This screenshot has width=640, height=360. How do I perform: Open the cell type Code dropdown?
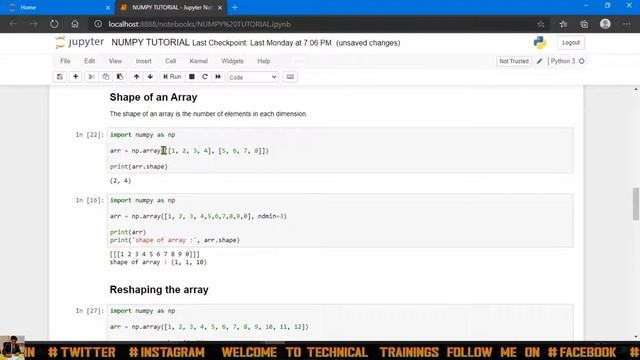(x=253, y=77)
